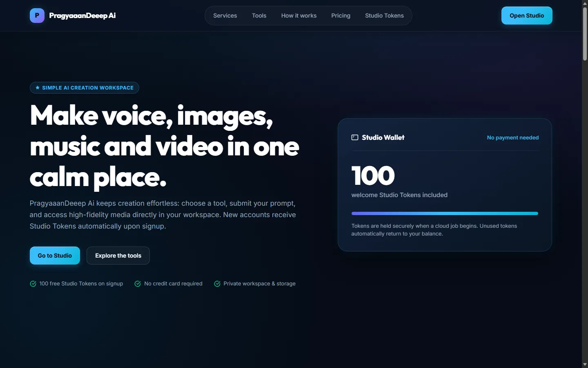Click the PragyaaanDeeep Ai brand name
The height and width of the screenshot is (368, 588).
[x=82, y=16]
